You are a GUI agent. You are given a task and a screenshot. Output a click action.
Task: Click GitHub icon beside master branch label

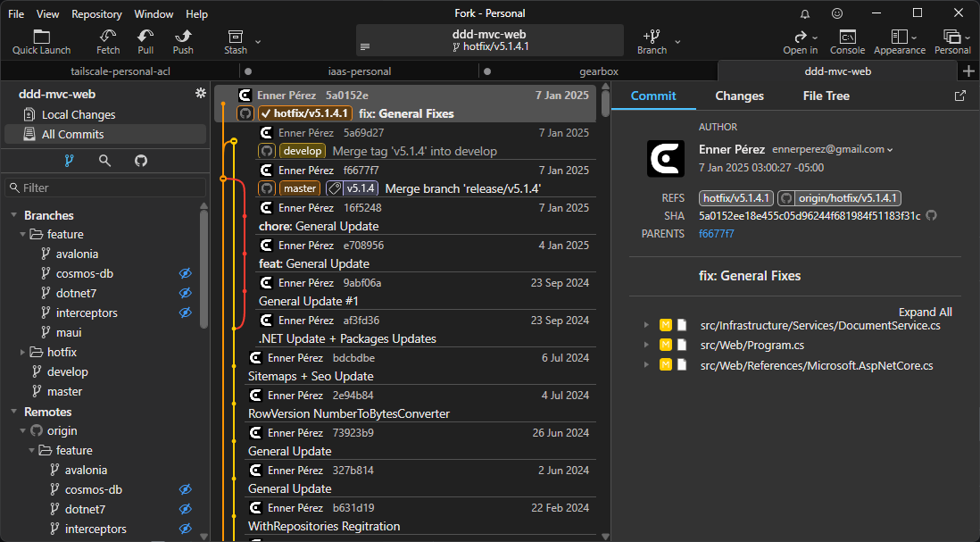[267, 188]
